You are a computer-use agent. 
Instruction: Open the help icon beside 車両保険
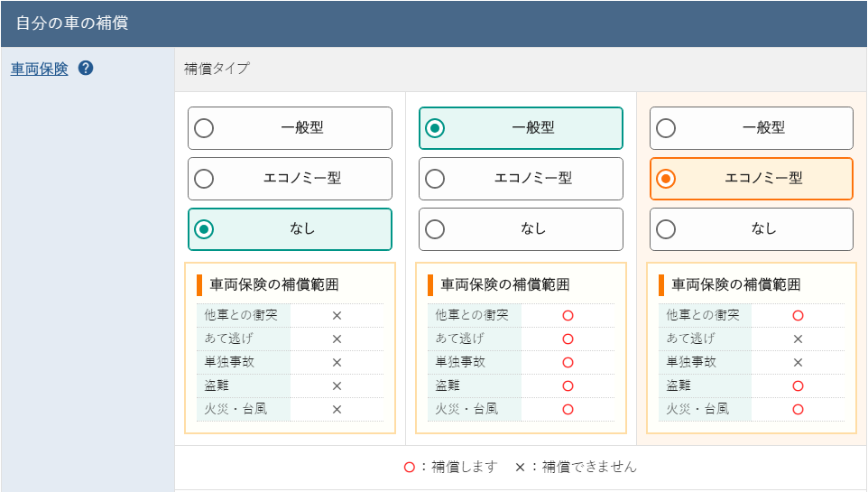(x=85, y=68)
